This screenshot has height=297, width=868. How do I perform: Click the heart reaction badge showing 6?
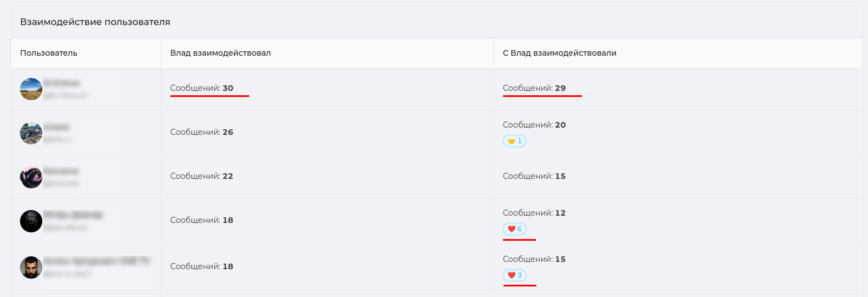pyautogui.click(x=515, y=229)
